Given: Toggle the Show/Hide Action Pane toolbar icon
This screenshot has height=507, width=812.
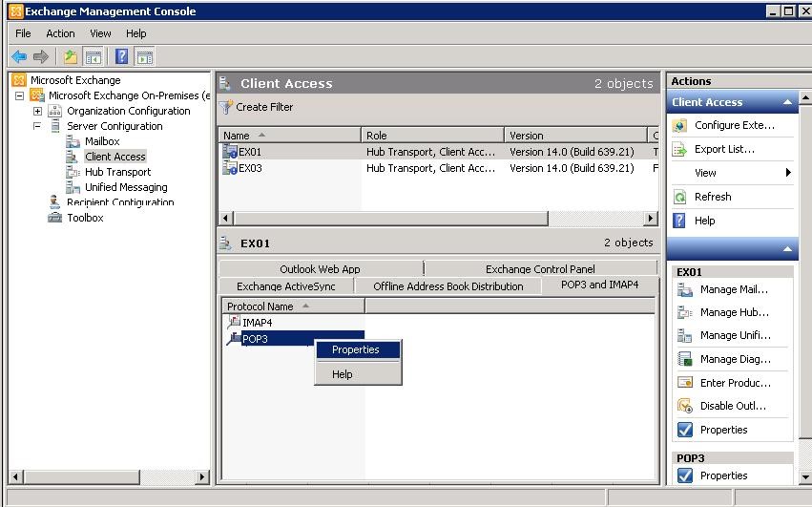Looking at the screenshot, I should pos(144,56).
